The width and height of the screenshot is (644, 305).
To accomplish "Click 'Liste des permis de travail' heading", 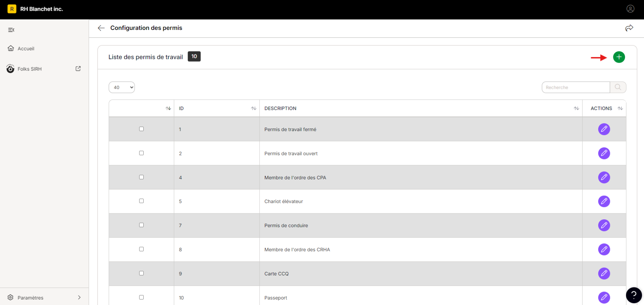I will [x=146, y=57].
